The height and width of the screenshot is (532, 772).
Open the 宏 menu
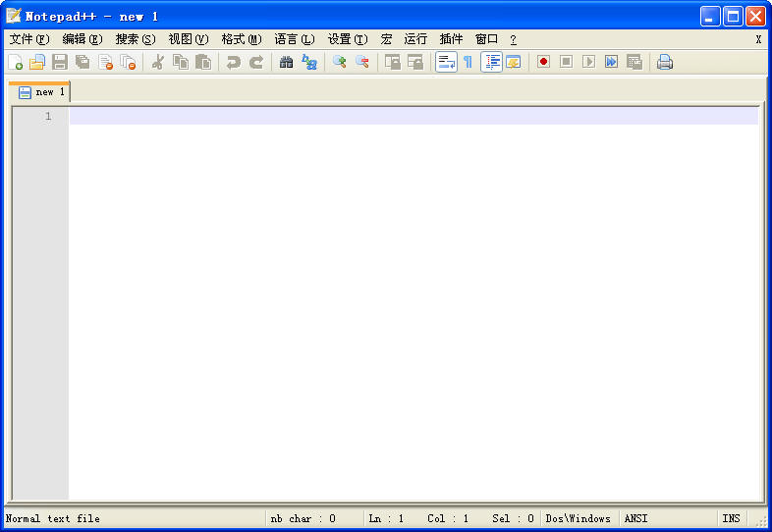tap(387, 39)
